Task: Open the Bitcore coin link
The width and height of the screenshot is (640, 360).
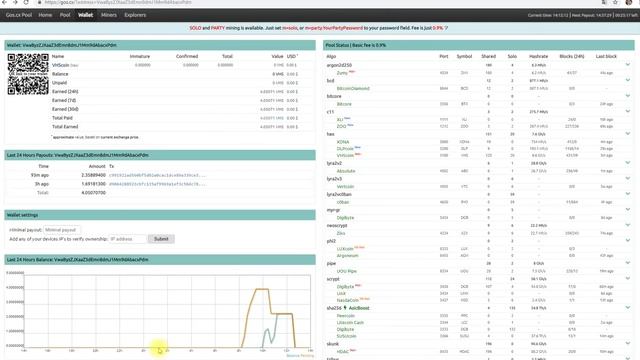Action: pyautogui.click(x=344, y=104)
